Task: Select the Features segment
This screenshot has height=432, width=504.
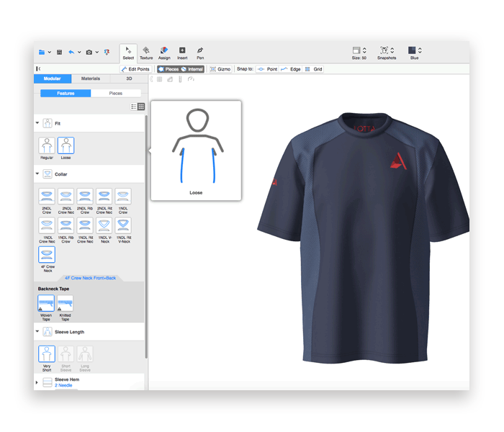Action: tap(66, 93)
